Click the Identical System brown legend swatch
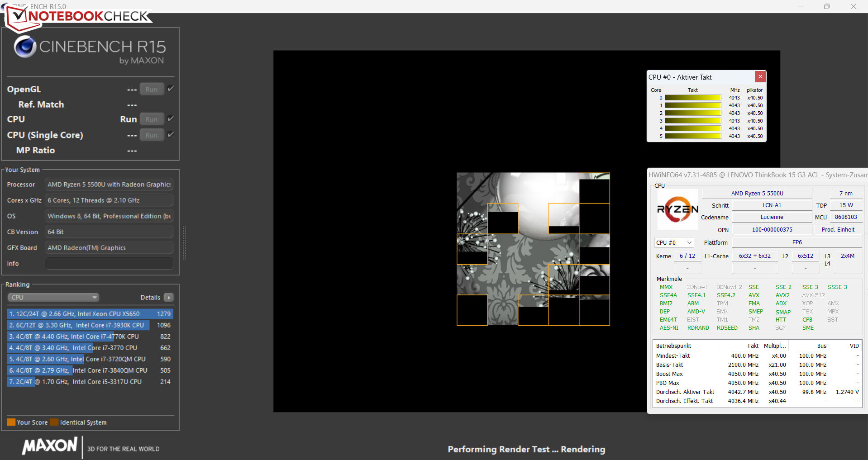Screen dimensions: 868x460 54,422
